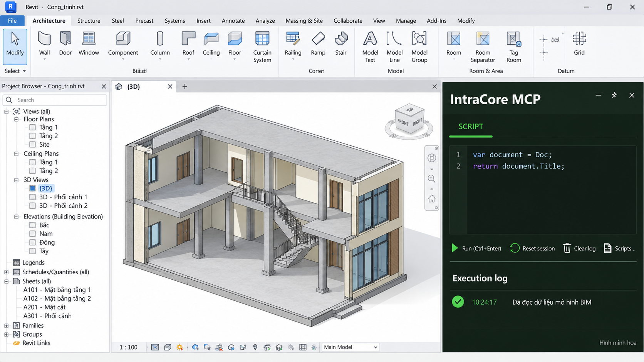
Task: Open the Structure ribbon tab
Action: click(89, 21)
